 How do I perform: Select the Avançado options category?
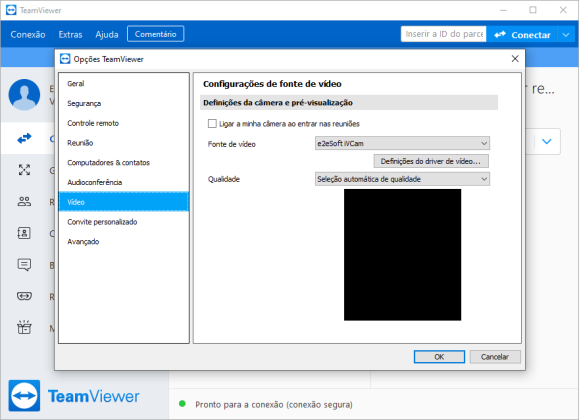coord(124,242)
